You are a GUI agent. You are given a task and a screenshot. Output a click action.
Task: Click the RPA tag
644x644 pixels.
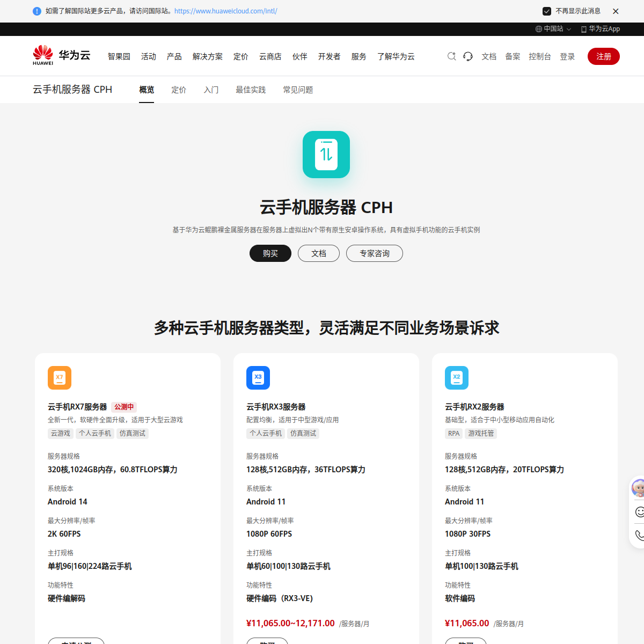tap(454, 433)
